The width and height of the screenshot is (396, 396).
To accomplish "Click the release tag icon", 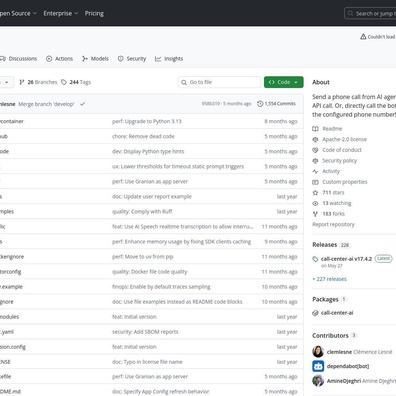I will pyautogui.click(x=315, y=259).
